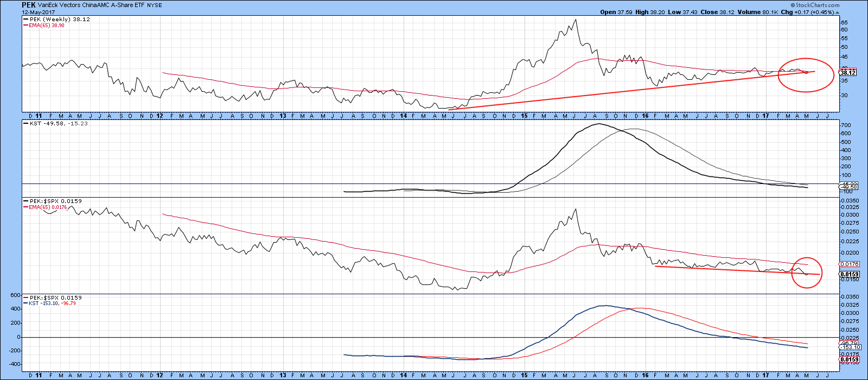Click the 700 level on KST panel axis

click(x=846, y=125)
